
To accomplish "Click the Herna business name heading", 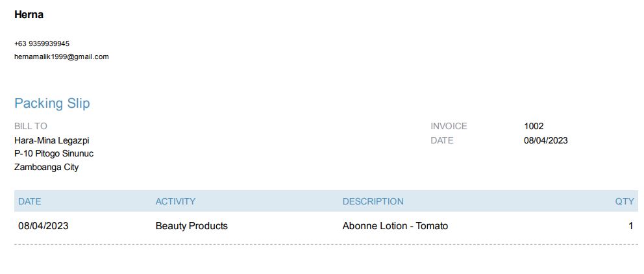I will click(x=29, y=15).
